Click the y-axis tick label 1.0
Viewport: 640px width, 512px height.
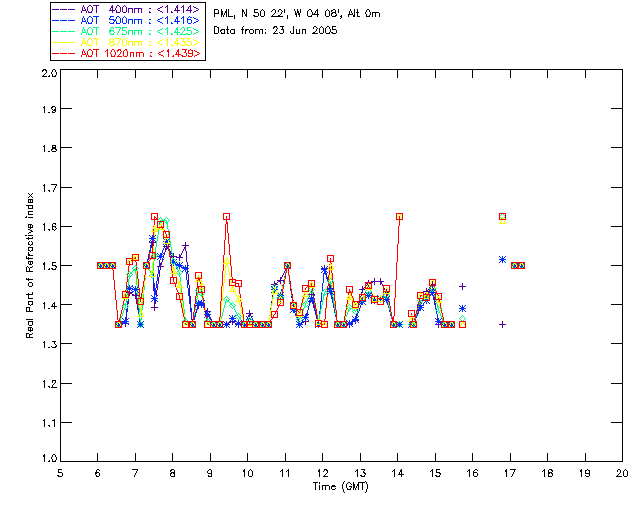tap(49, 458)
